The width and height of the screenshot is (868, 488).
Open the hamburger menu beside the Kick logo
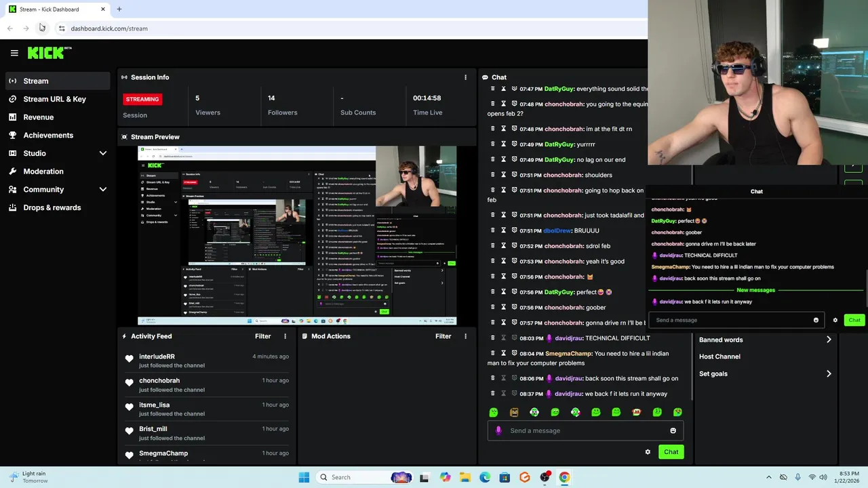(x=14, y=53)
